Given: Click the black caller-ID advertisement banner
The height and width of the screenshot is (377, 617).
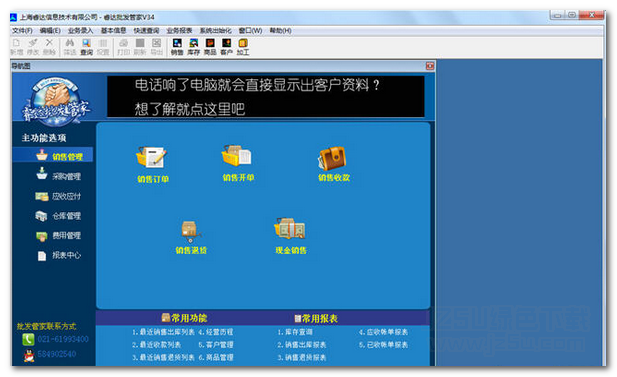Looking at the screenshot, I should [266, 96].
